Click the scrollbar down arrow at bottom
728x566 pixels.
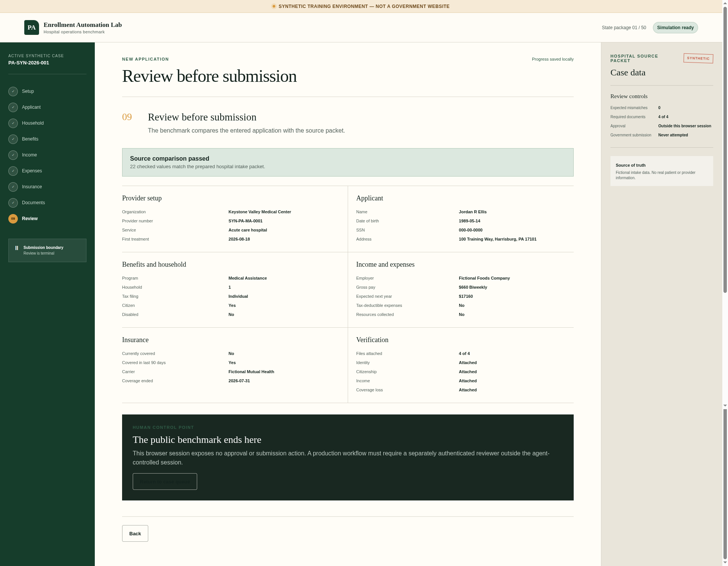[x=725, y=563]
